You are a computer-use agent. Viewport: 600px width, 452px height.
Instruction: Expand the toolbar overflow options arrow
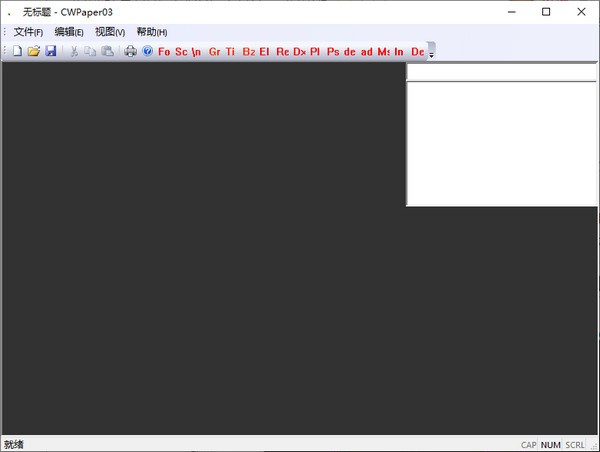click(432, 53)
